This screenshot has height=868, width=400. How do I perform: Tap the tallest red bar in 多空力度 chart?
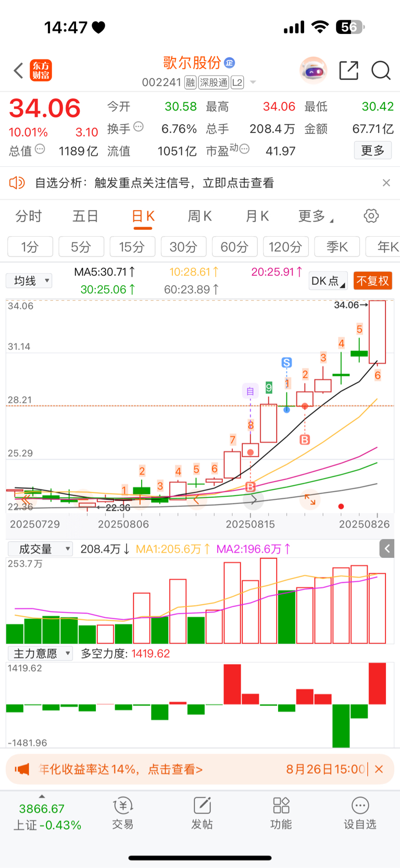(378, 684)
